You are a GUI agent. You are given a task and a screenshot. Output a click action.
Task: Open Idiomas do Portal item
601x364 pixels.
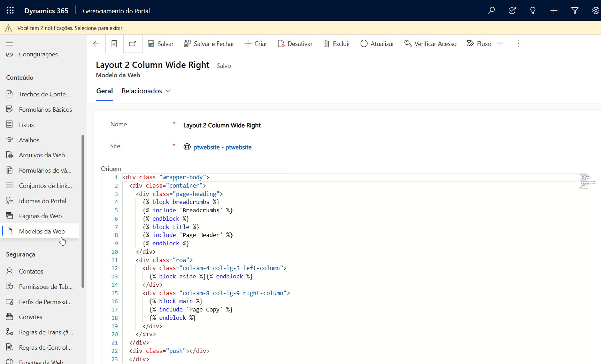(x=40, y=201)
